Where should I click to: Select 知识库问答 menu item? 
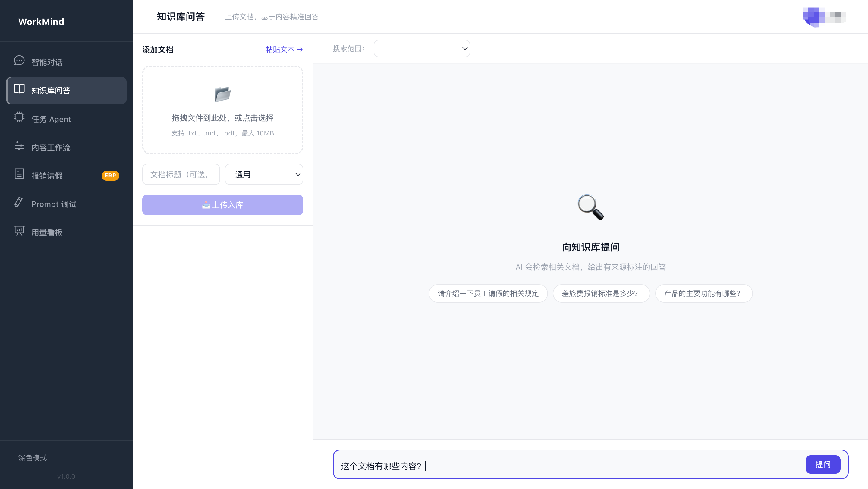tap(66, 91)
